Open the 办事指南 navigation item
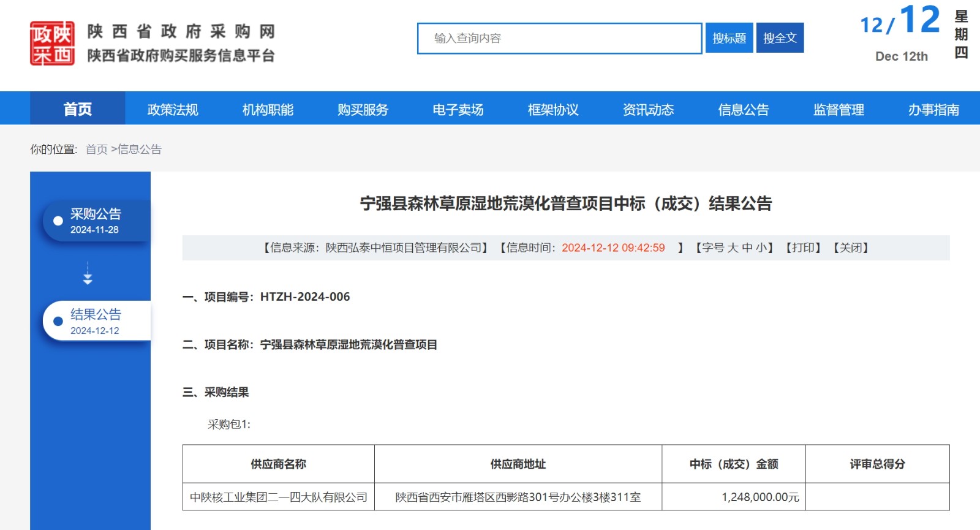Screen dimensions: 980x530 [x=933, y=110]
